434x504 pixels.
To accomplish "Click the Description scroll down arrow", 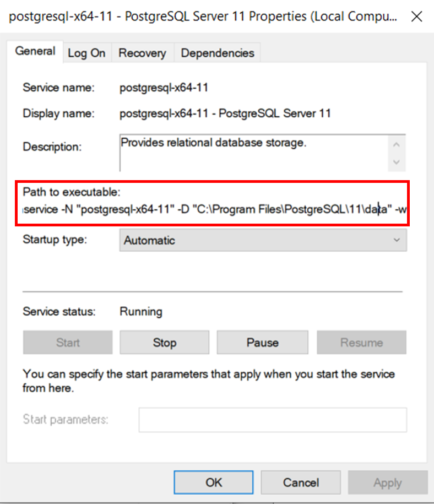I will (x=397, y=162).
